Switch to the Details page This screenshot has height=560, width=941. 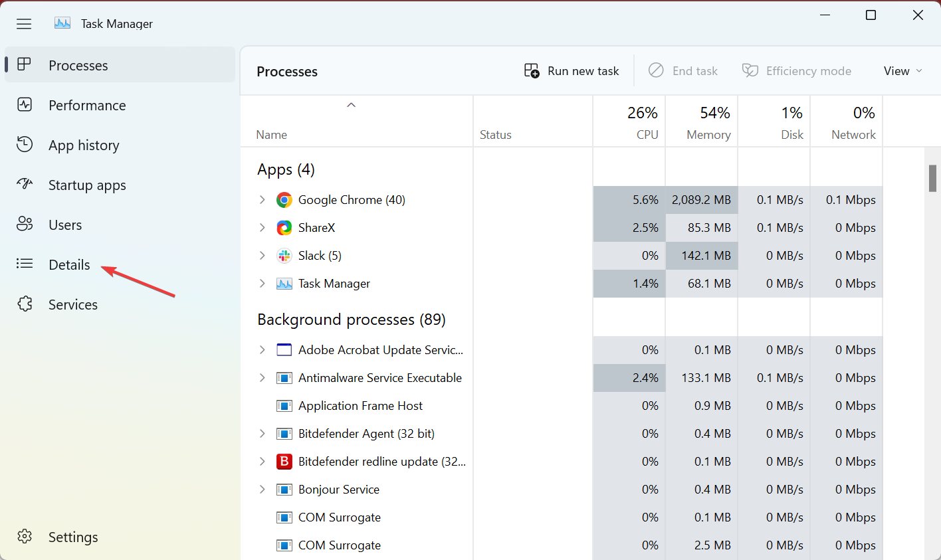[120, 264]
